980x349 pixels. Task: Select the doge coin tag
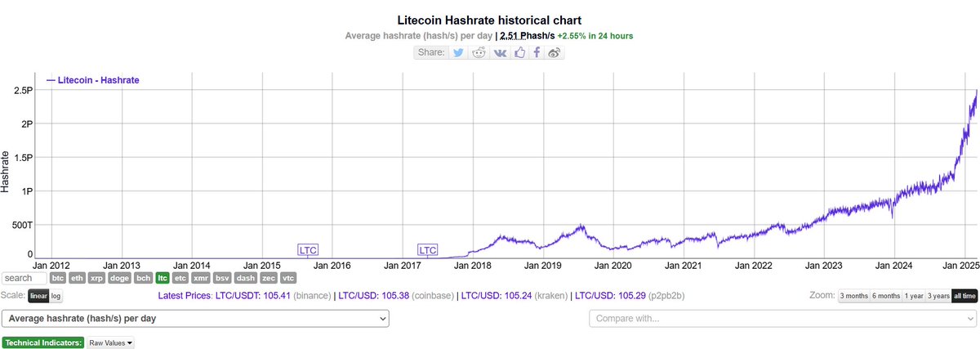[x=119, y=278]
